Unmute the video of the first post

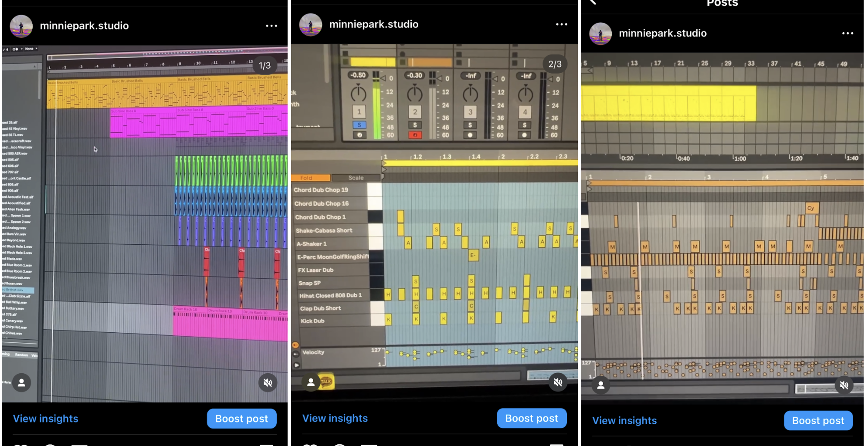tap(268, 382)
